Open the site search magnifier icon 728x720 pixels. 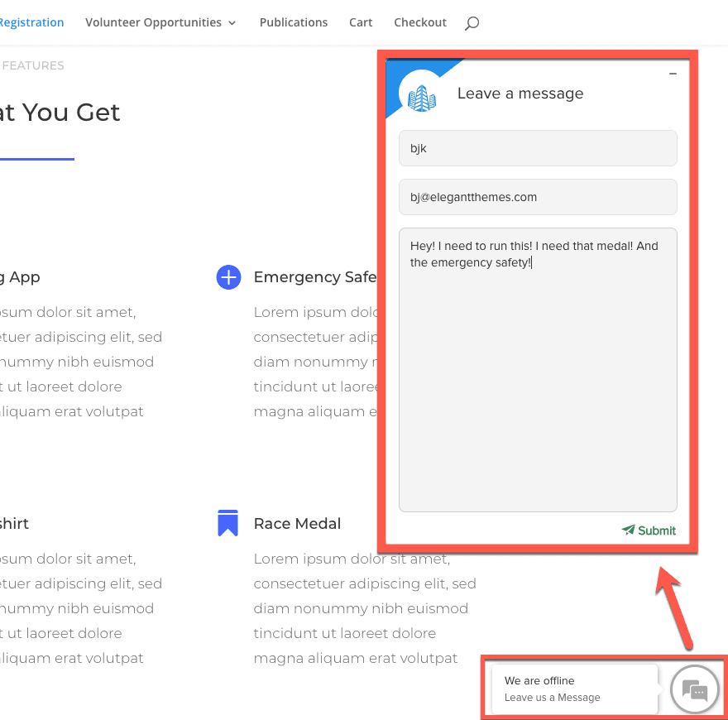[x=472, y=23]
